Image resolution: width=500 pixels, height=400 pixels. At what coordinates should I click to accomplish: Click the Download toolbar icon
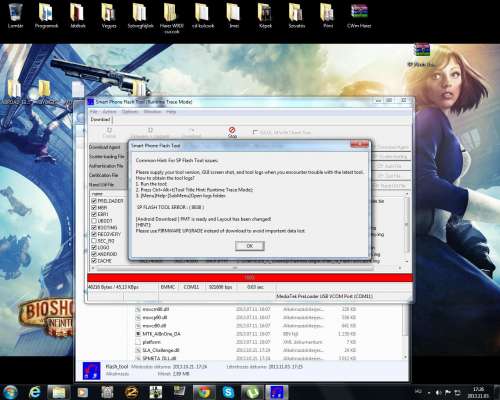(192, 132)
